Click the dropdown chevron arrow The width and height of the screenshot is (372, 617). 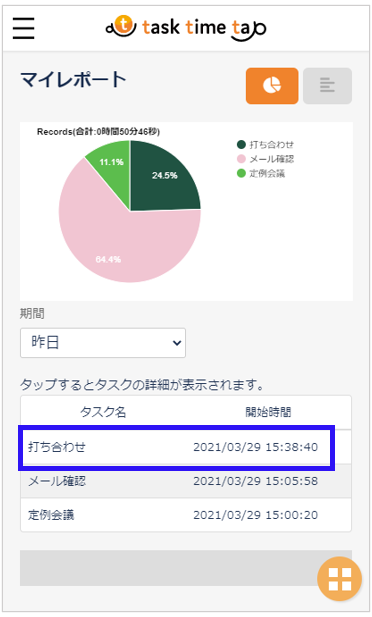pyautogui.click(x=177, y=343)
